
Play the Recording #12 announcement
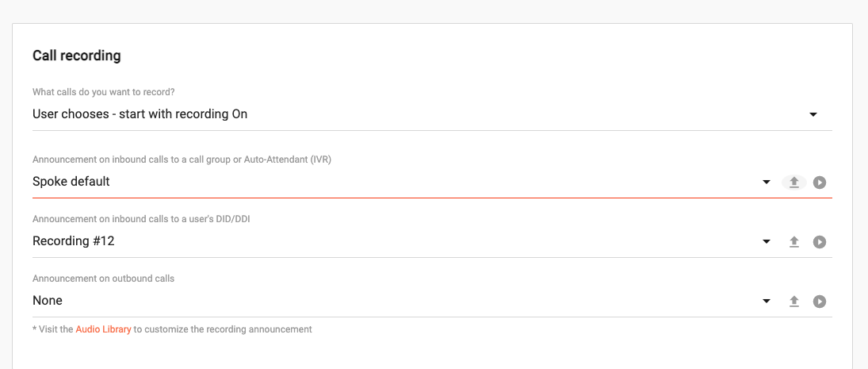coord(820,242)
